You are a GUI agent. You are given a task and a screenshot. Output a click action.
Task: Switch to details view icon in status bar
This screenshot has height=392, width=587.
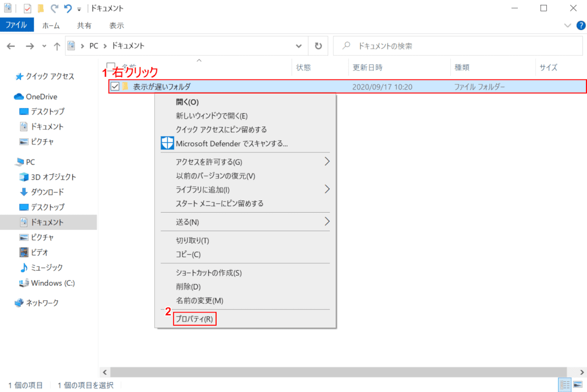pos(564,385)
